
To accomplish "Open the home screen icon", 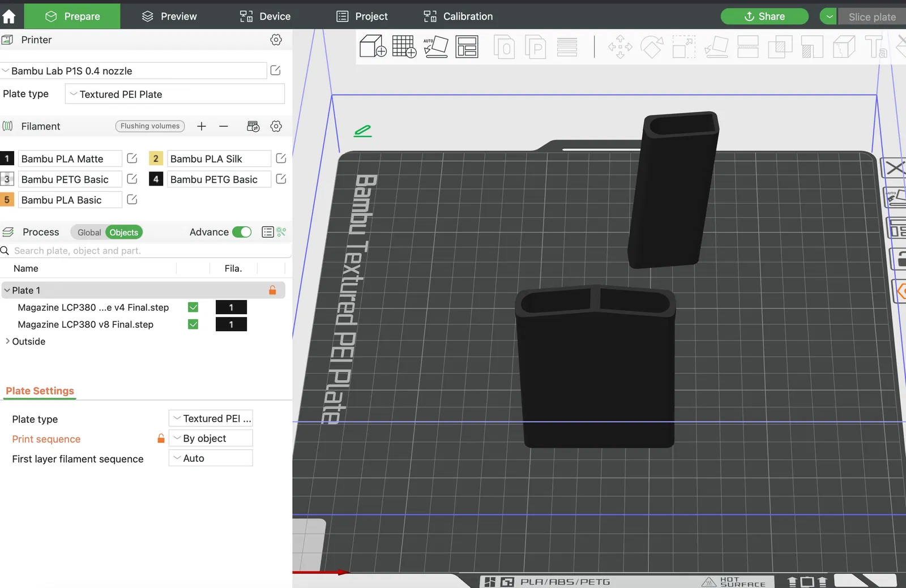I will click(x=9, y=16).
